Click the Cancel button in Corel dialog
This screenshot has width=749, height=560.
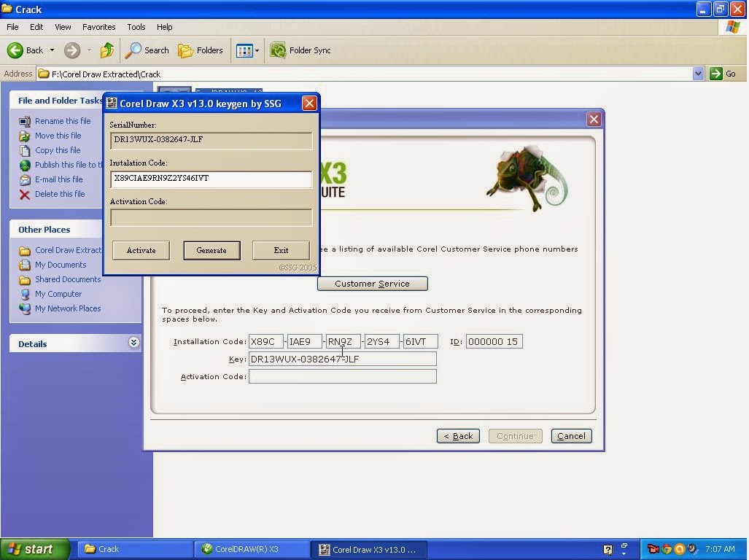click(x=571, y=436)
